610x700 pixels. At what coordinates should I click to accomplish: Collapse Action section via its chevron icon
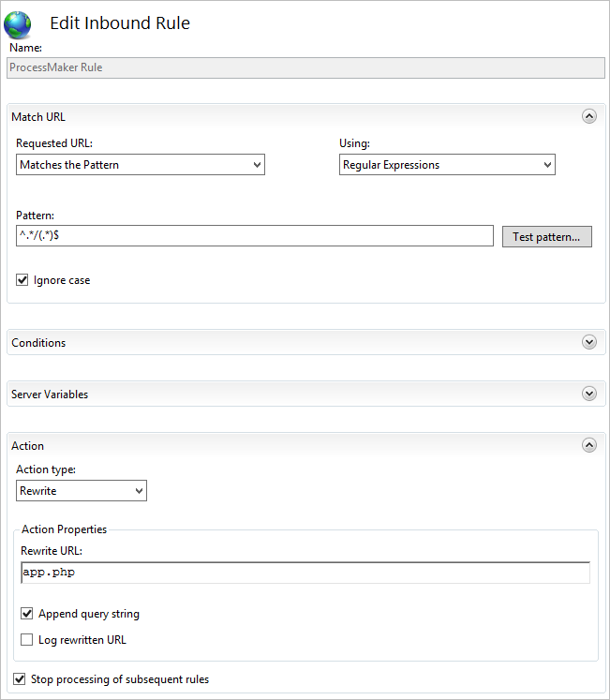(588, 446)
